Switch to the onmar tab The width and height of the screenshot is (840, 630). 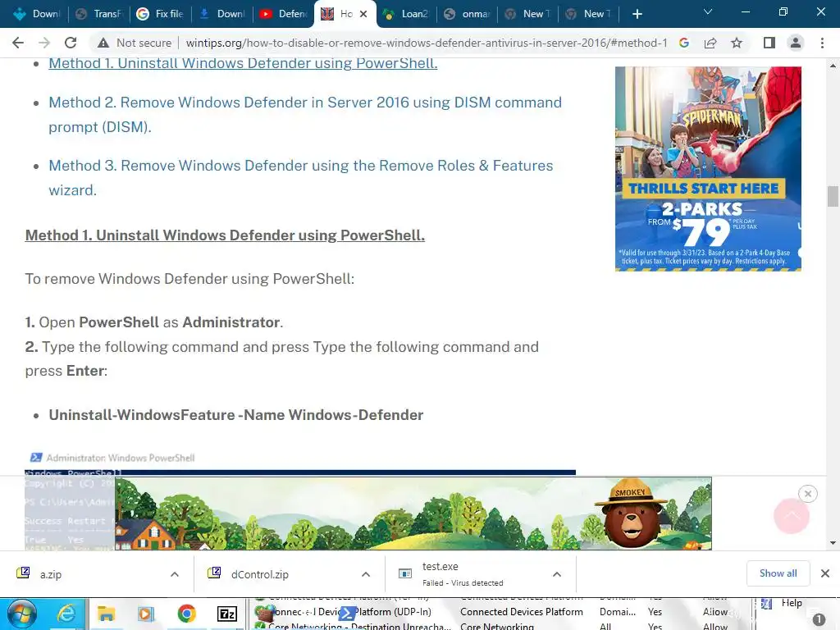pos(467,14)
